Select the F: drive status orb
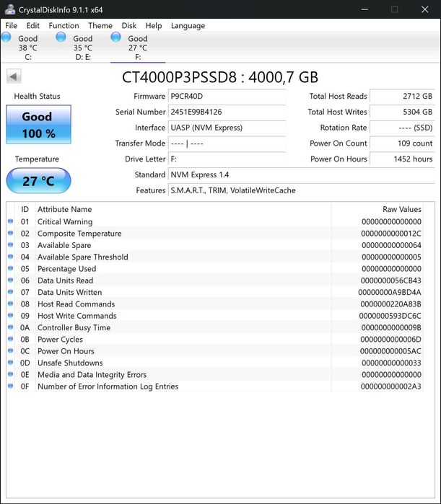The width and height of the screenshot is (441, 504). pos(115,37)
